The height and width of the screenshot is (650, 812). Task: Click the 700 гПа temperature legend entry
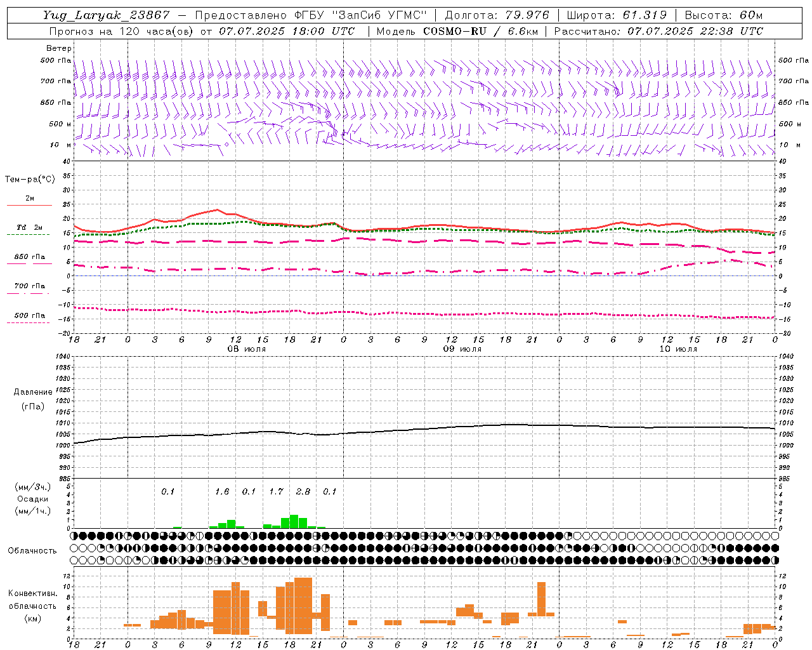pos(30,286)
